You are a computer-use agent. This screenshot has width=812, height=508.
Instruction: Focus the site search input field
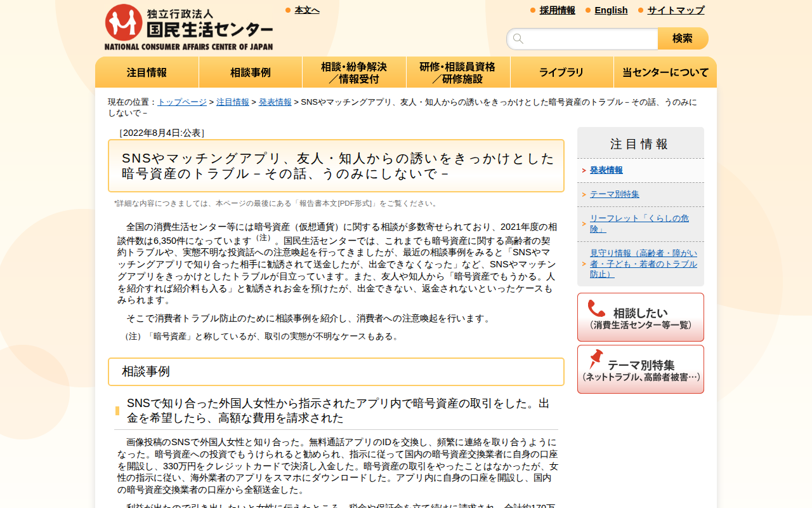click(582, 39)
